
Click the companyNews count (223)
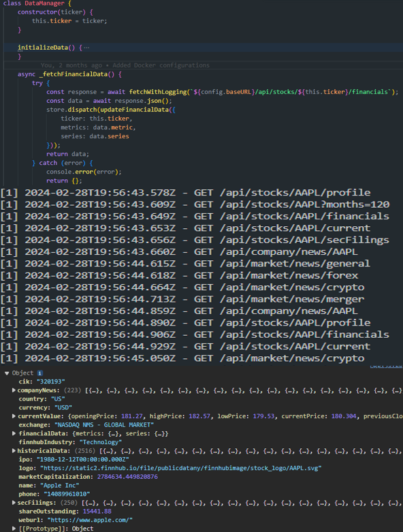click(72, 390)
